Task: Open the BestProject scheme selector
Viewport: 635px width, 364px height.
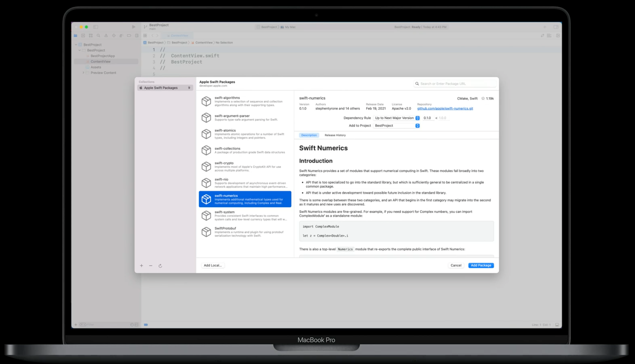Action: coord(267,27)
